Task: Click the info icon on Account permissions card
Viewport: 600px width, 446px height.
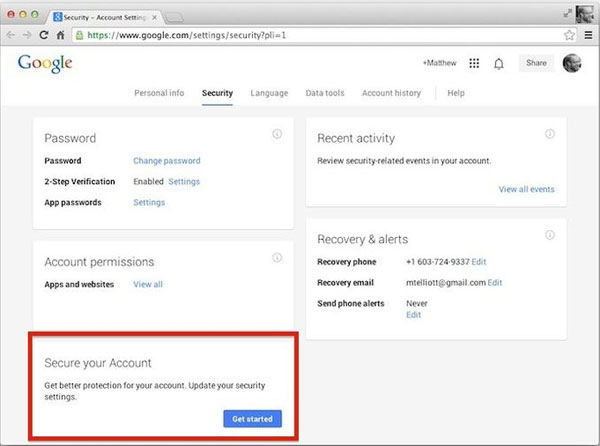Action: (277, 258)
